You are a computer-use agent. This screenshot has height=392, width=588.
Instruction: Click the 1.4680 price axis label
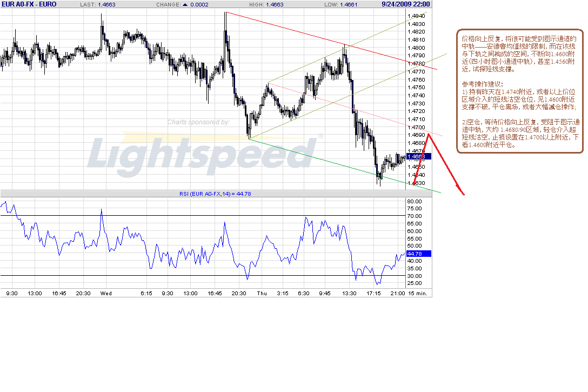tap(416, 143)
